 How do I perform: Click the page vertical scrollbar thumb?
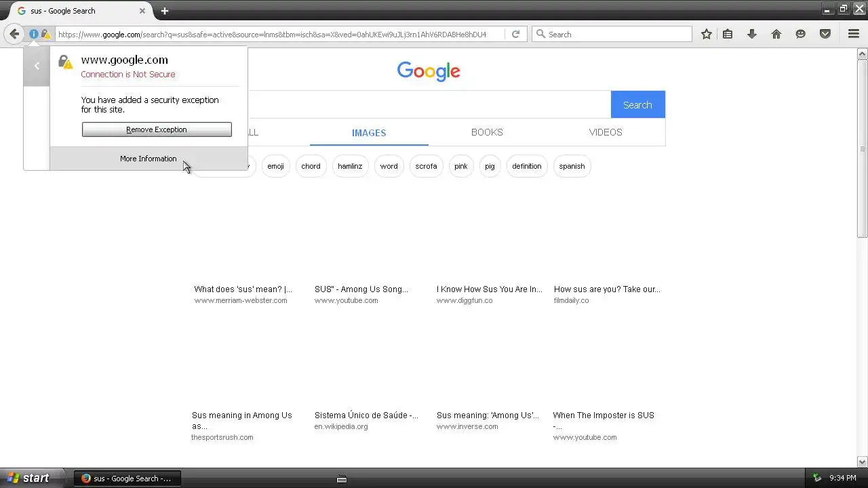(862, 148)
